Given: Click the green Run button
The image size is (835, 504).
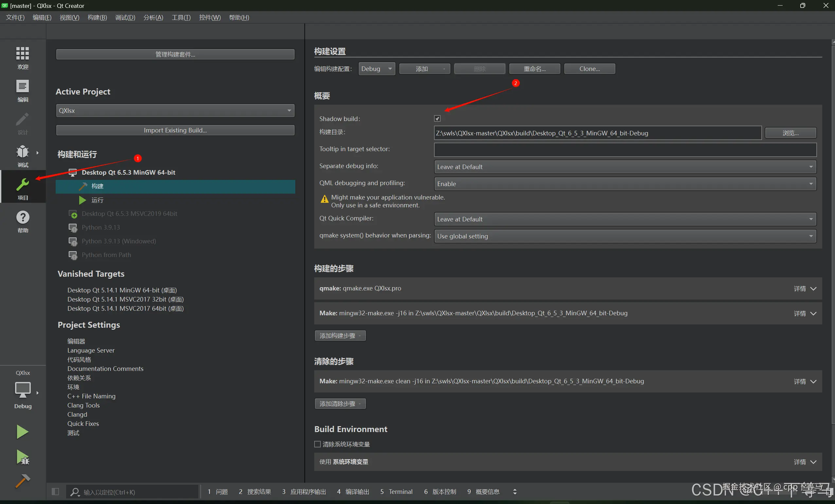Looking at the screenshot, I should (x=22, y=432).
